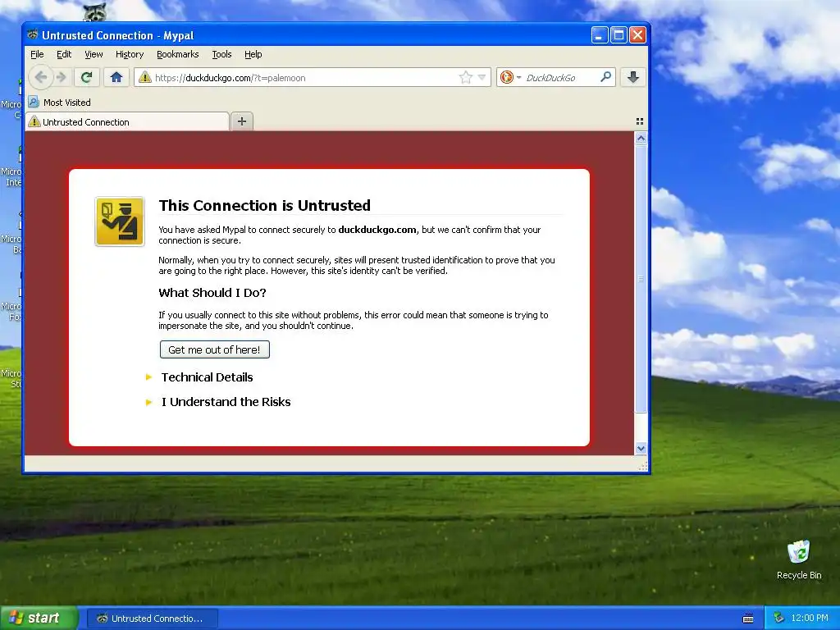The image size is (840, 630).
Task: Open the Bookmarks menu
Action: point(177,54)
